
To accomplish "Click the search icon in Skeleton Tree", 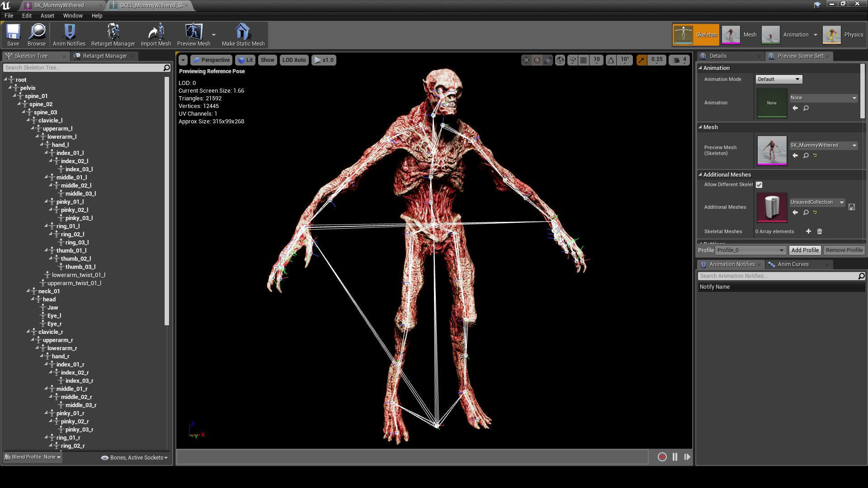I will pyautogui.click(x=166, y=68).
